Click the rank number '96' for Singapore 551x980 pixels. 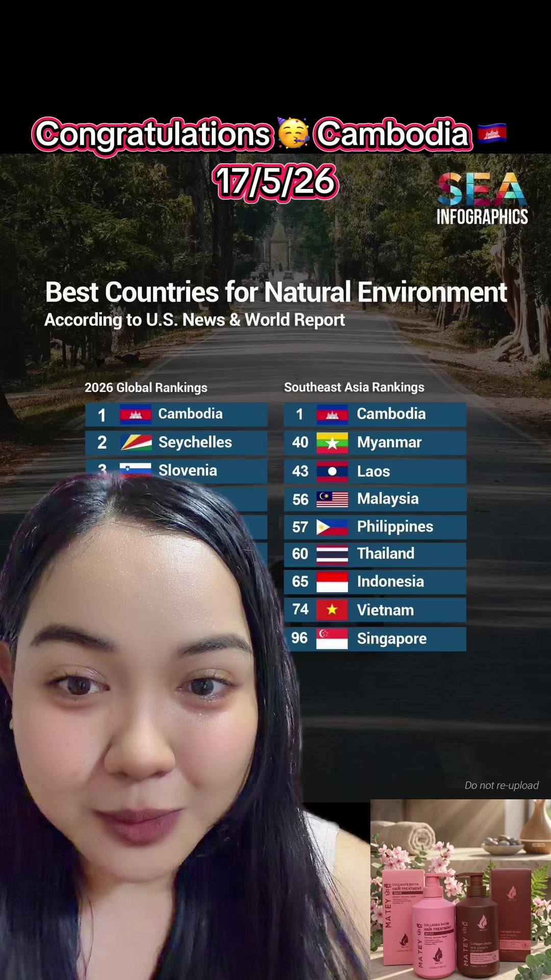(x=299, y=638)
